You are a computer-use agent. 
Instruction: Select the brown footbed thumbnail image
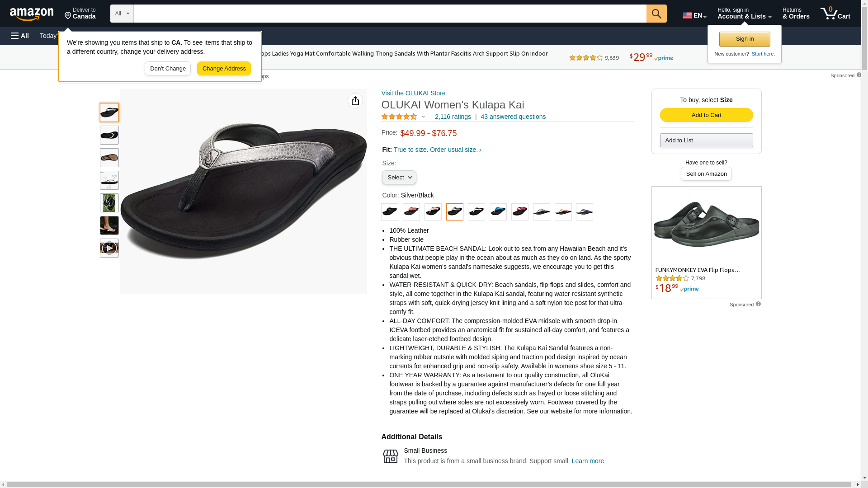point(109,158)
